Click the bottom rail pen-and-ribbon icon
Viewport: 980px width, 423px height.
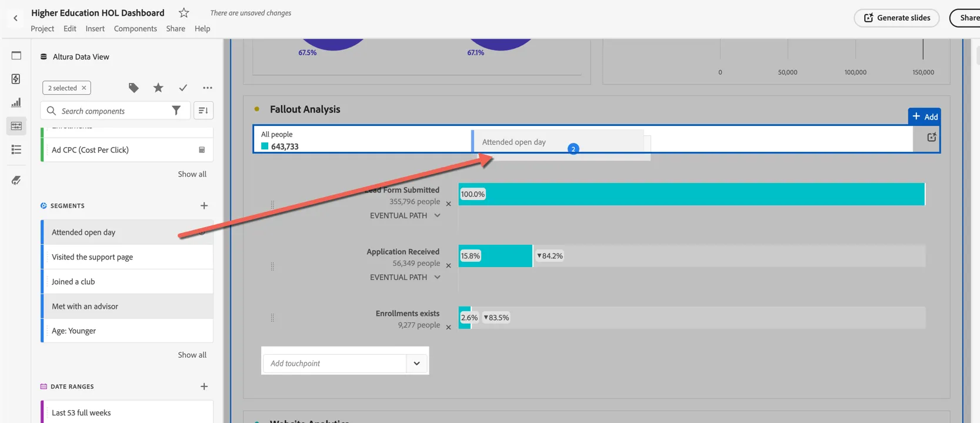[x=16, y=180]
